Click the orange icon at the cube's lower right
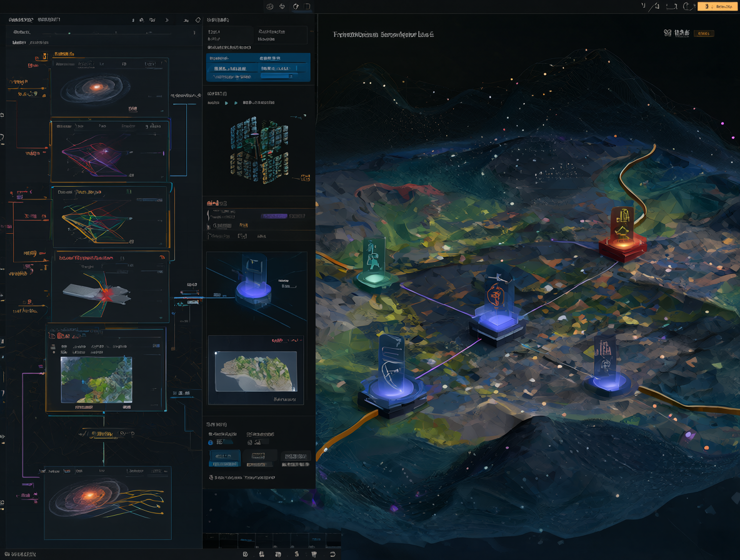The width and height of the screenshot is (740, 560). pyautogui.click(x=306, y=178)
